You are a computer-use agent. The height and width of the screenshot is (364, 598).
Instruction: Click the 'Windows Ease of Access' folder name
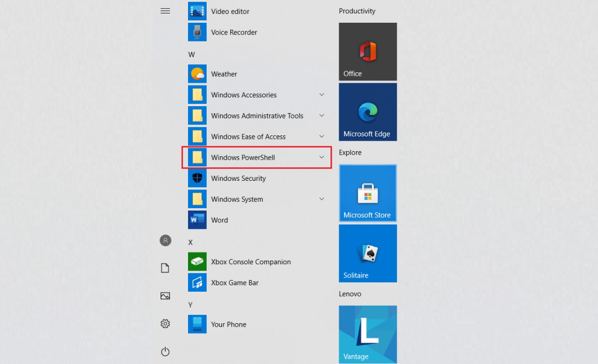click(x=248, y=136)
